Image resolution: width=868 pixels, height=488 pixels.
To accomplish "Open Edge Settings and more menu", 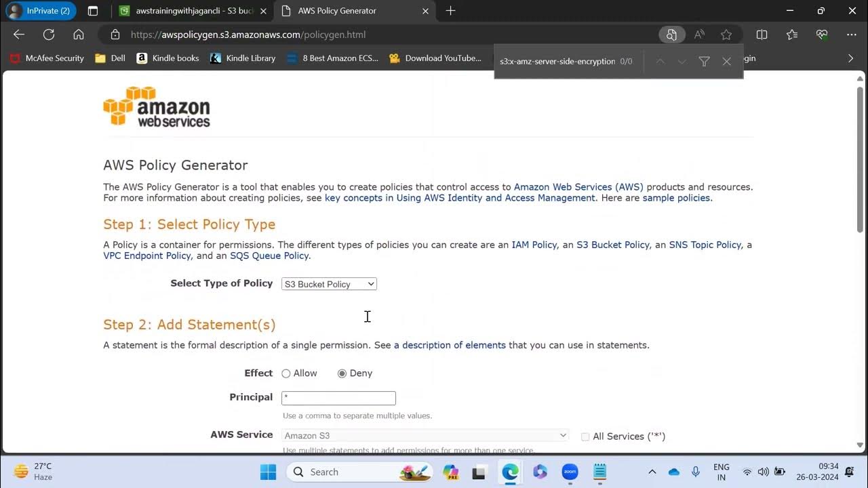I will coord(852,35).
